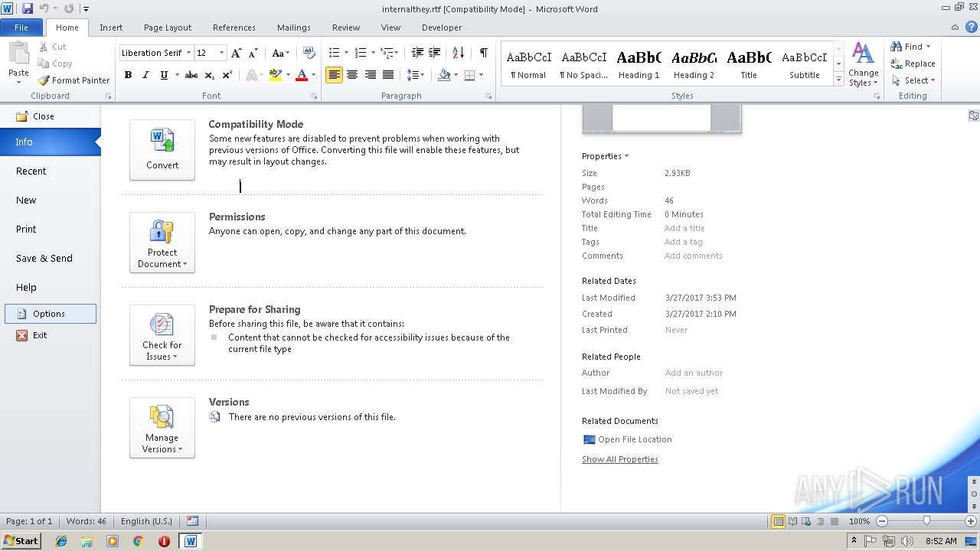This screenshot has width=980, height=551.
Task: Open the Page Layout tab
Action: coord(168,28)
